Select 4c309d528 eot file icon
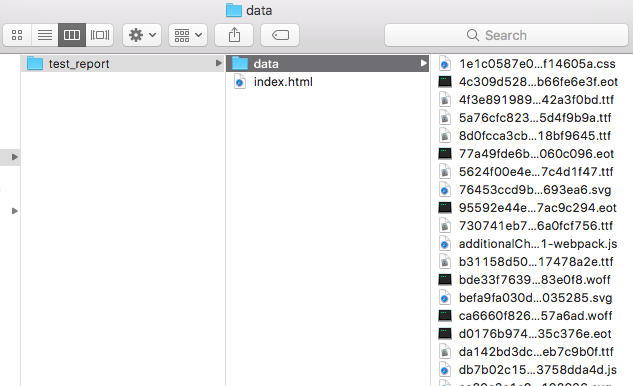633x386 pixels. (x=445, y=82)
